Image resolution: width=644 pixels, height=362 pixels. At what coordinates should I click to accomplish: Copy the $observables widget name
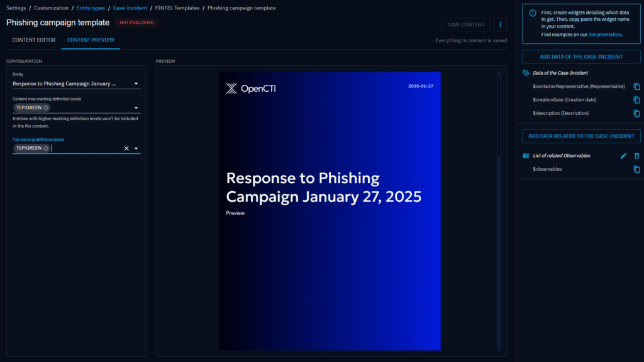click(x=636, y=169)
